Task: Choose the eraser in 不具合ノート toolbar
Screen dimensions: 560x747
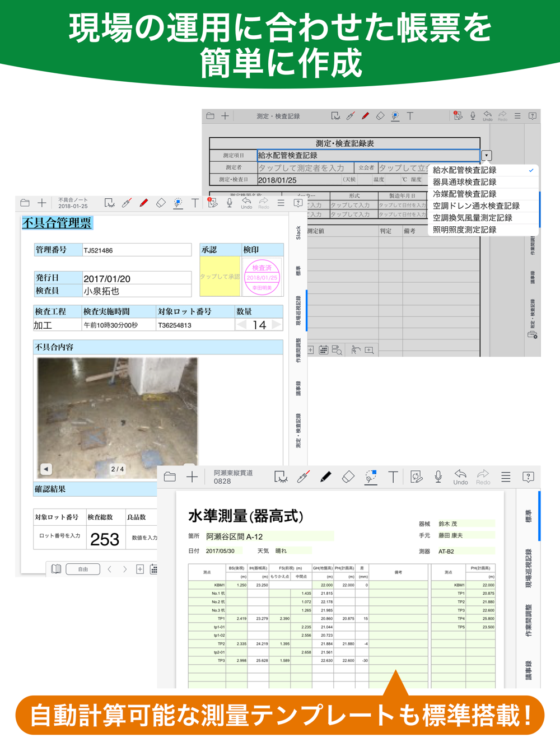Action: 161,203
